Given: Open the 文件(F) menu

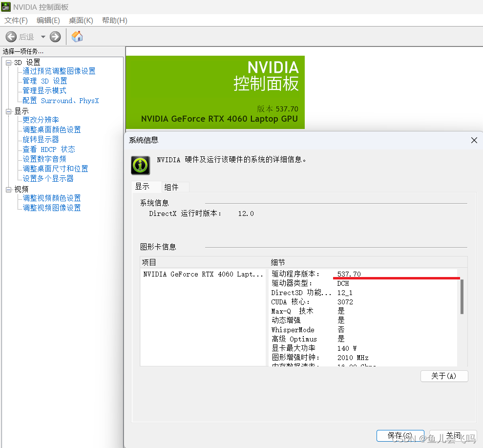Looking at the screenshot, I should [x=16, y=21].
